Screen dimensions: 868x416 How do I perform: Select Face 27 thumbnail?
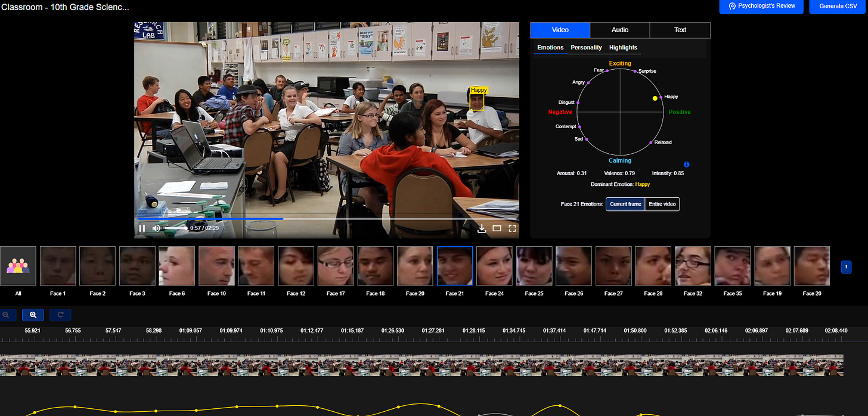point(613,266)
